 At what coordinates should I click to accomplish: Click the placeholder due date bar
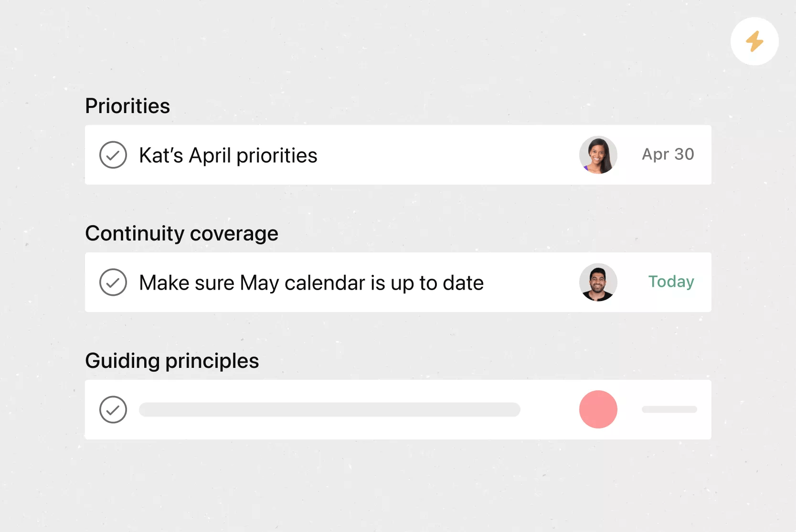[669, 409]
